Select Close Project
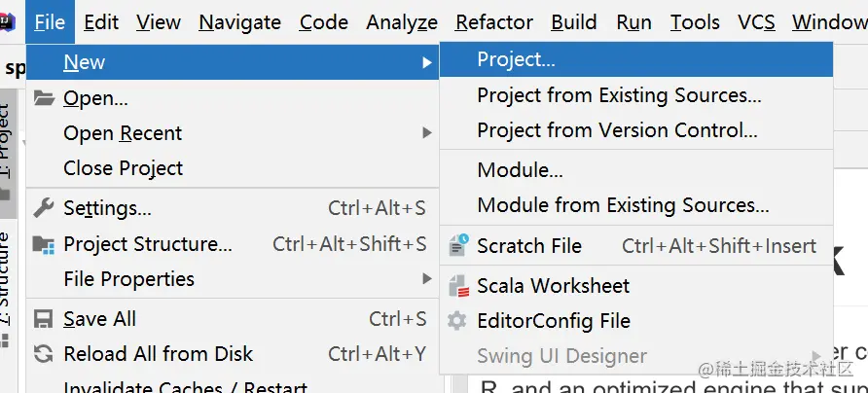This screenshot has width=868, height=393. [123, 168]
